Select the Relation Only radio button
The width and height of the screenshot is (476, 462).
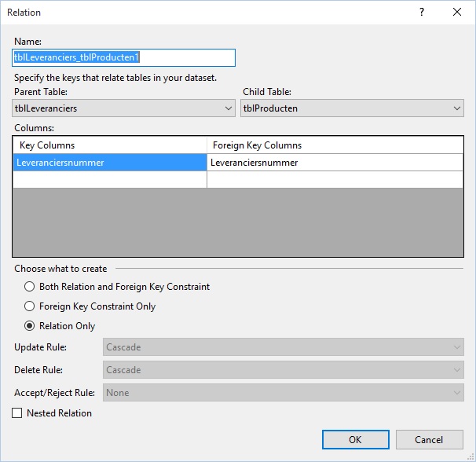(29, 325)
